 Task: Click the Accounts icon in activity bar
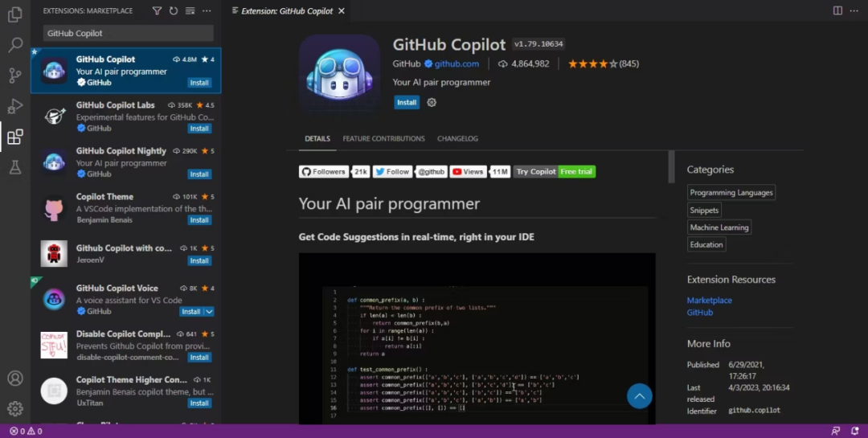click(14, 378)
